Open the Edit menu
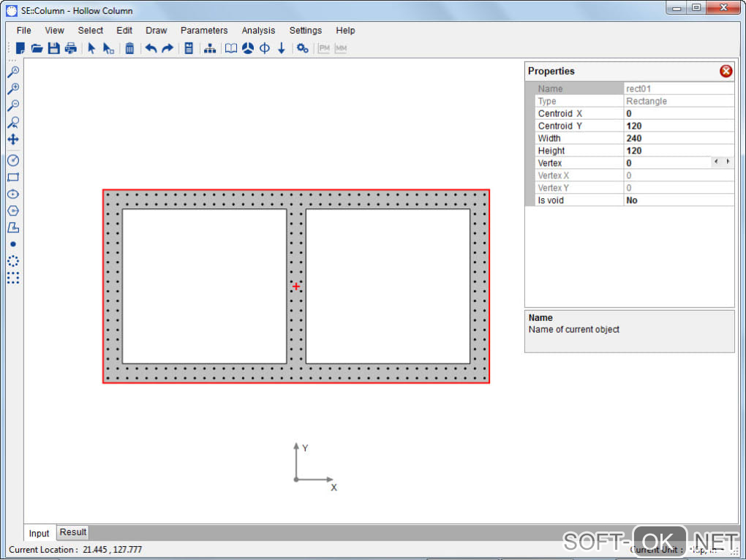 [124, 31]
